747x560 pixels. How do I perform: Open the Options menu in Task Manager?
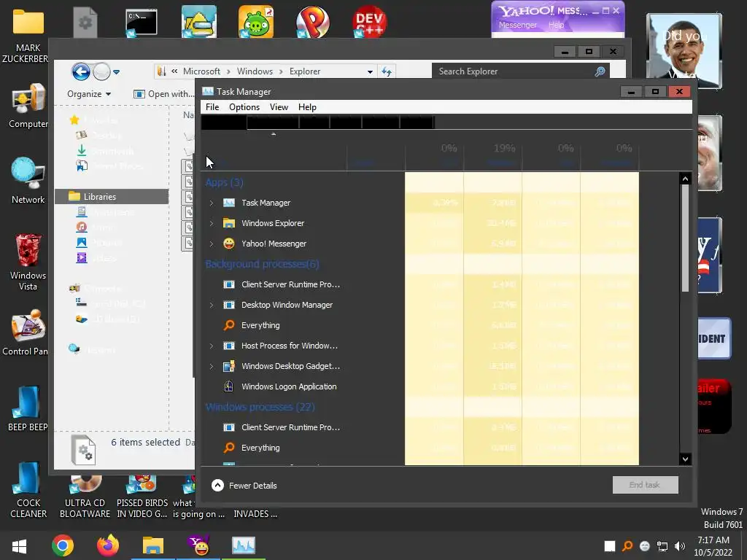[244, 107]
